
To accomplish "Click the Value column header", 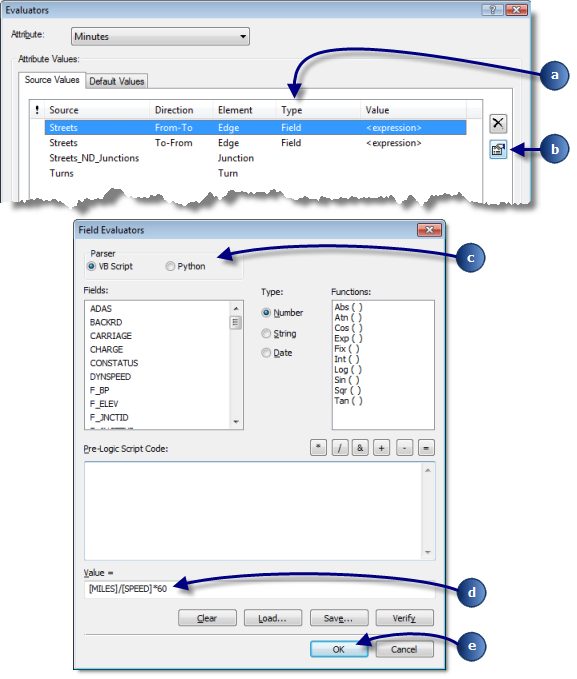I will click(413, 110).
